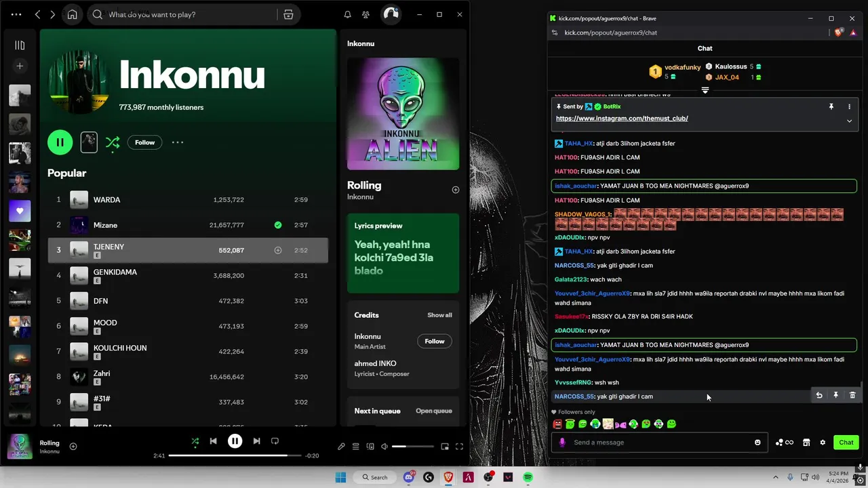Image resolution: width=868 pixels, height=488 pixels.
Task: Play the track GENKIDAMA
Action: (188, 275)
